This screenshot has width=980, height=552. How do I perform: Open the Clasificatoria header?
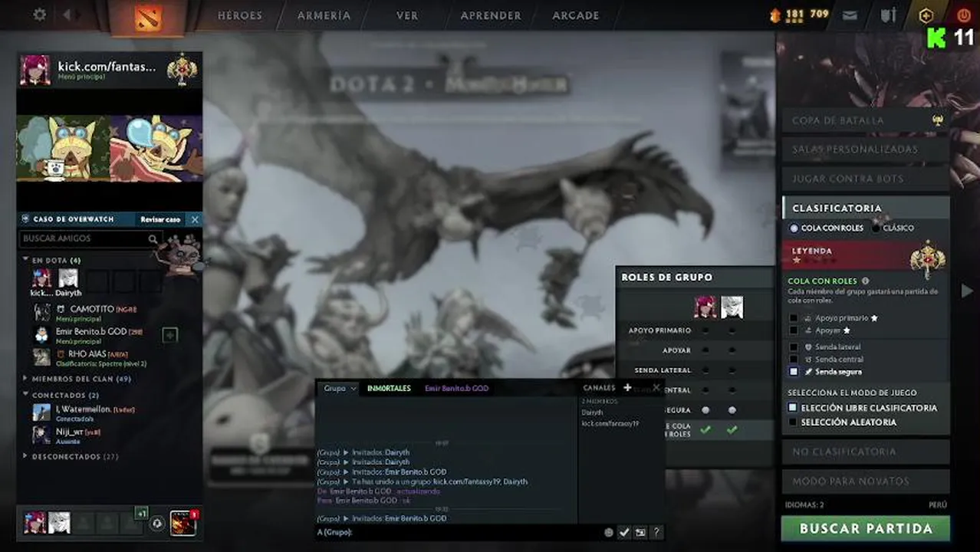coord(866,208)
